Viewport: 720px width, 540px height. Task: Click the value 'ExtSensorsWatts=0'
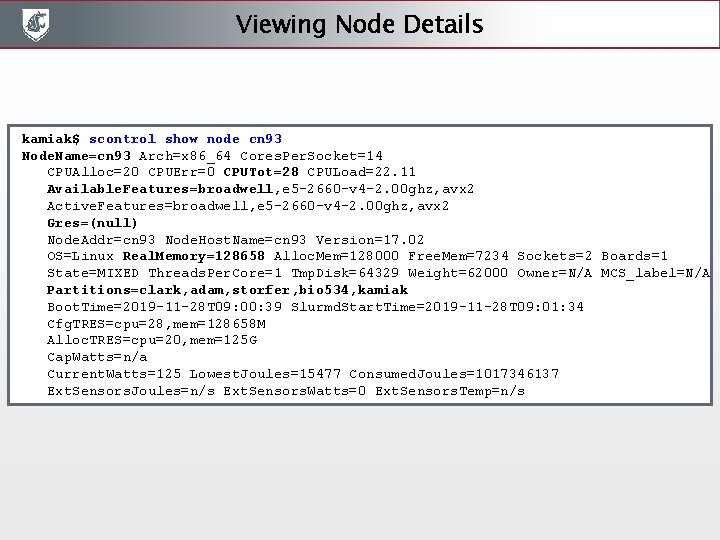coord(295,391)
